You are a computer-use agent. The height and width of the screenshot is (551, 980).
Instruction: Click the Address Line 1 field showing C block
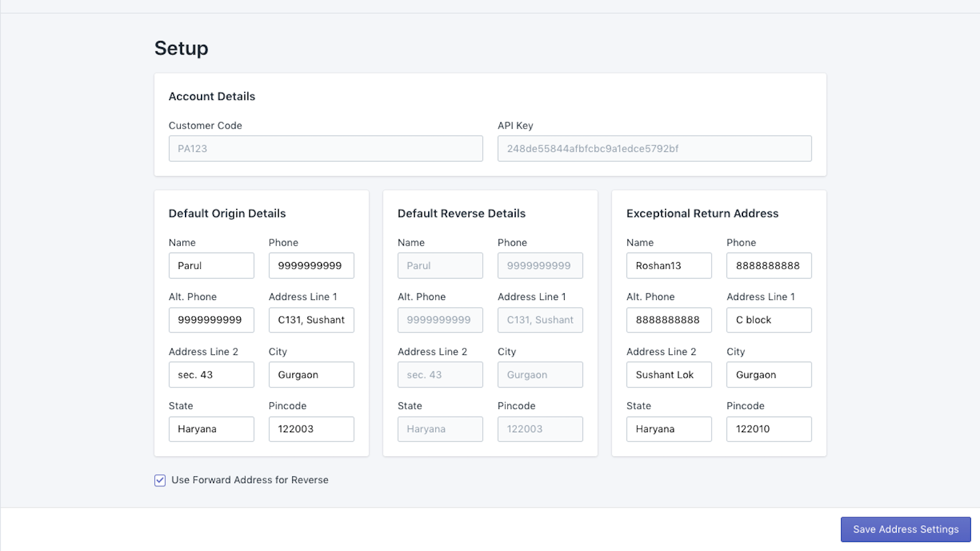tap(769, 320)
